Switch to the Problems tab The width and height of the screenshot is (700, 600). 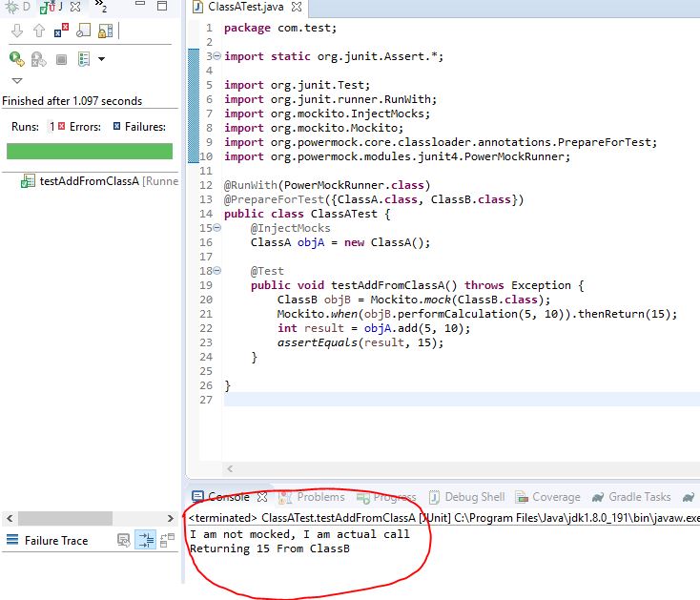pos(312,497)
